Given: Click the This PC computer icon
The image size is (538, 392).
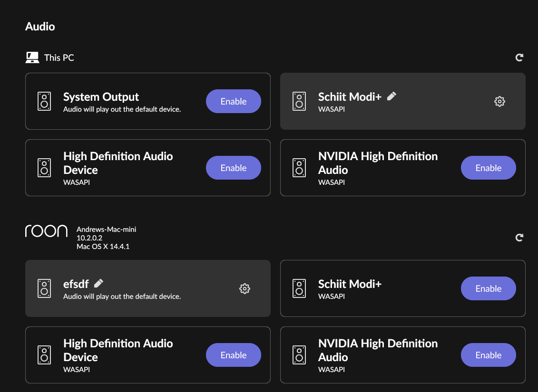Looking at the screenshot, I should click(32, 57).
